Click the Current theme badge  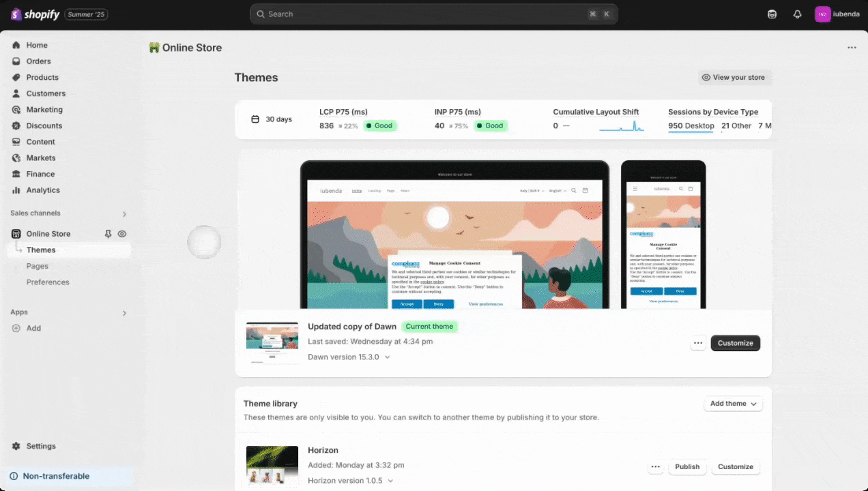pyautogui.click(x=429, y=327)
